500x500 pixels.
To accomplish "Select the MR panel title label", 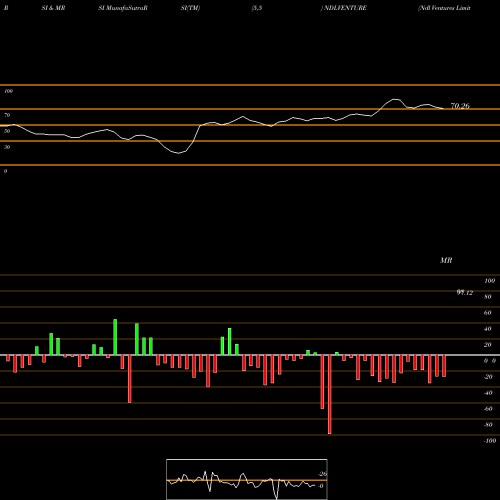I will point(446,260).
